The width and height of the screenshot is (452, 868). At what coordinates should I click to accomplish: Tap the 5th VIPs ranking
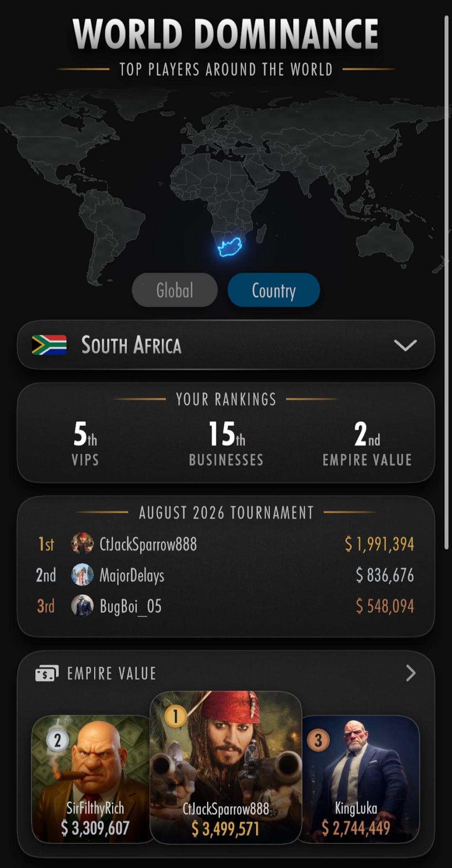tap(85, 443)
